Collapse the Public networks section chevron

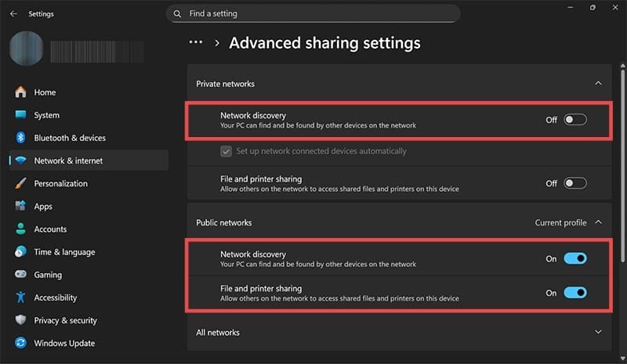(x=598, y=222)
